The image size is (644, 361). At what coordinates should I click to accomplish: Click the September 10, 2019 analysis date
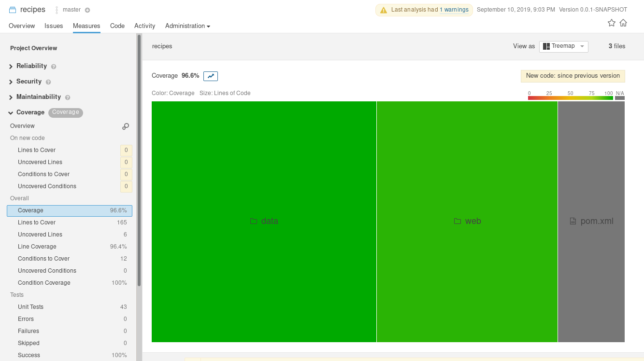point(516,10)
